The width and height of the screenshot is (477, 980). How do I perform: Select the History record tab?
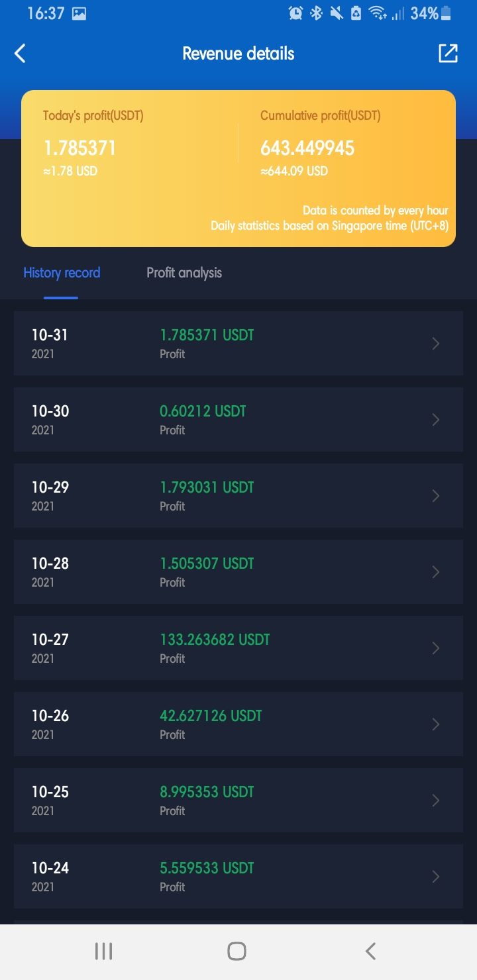click(x=62, y=273)
